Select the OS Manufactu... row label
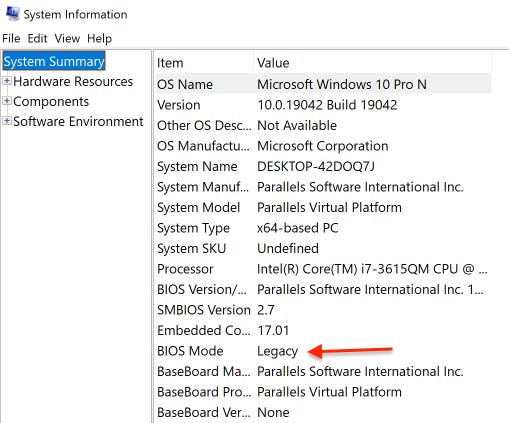Viewport: 509px width, 423px height. (203, 146)
